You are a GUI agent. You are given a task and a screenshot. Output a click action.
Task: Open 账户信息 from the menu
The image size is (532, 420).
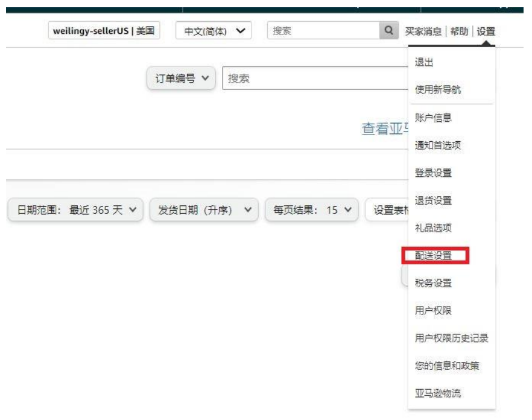pos(433,118)
